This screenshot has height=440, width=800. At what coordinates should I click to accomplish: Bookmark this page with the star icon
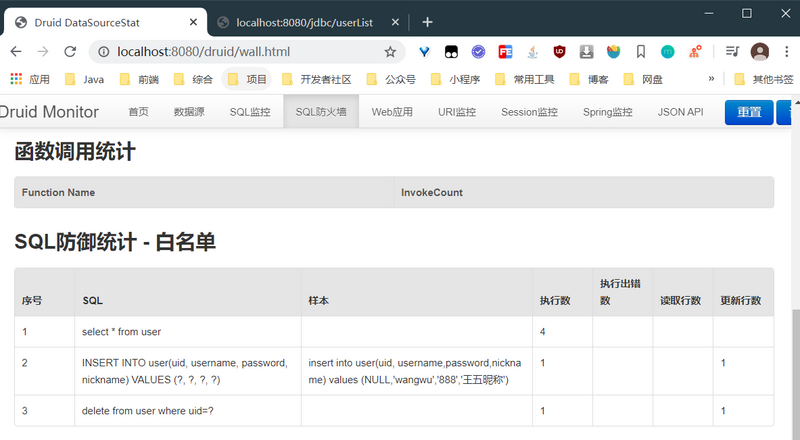390,52
